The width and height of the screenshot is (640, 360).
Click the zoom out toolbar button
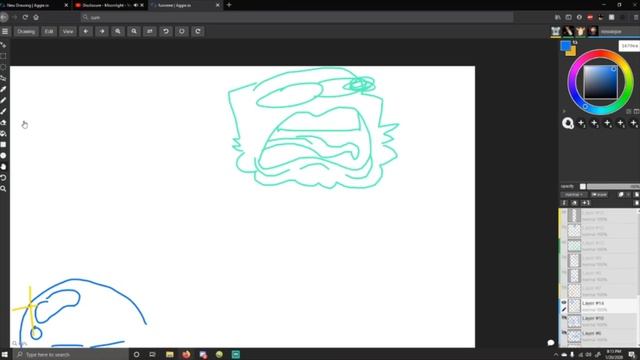point(134,31)
